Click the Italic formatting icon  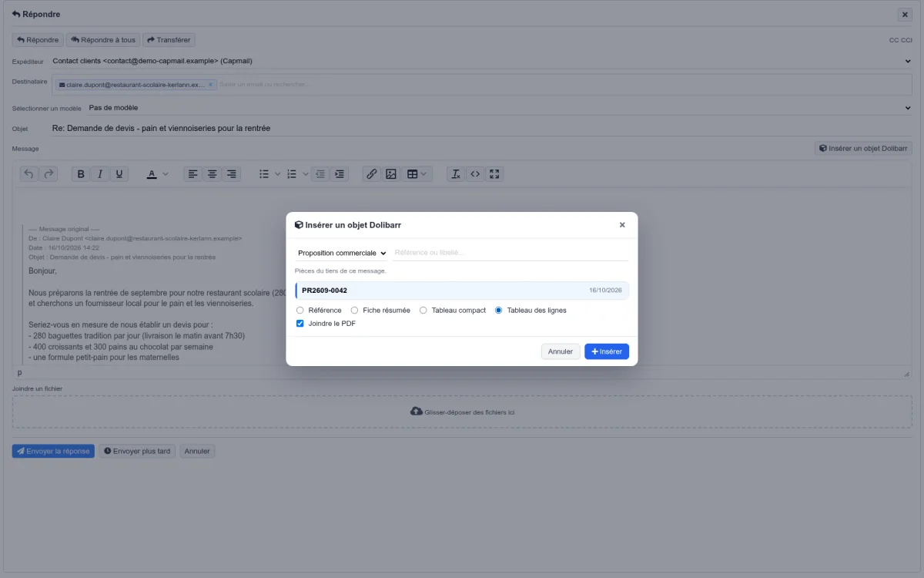pos(100,174)
